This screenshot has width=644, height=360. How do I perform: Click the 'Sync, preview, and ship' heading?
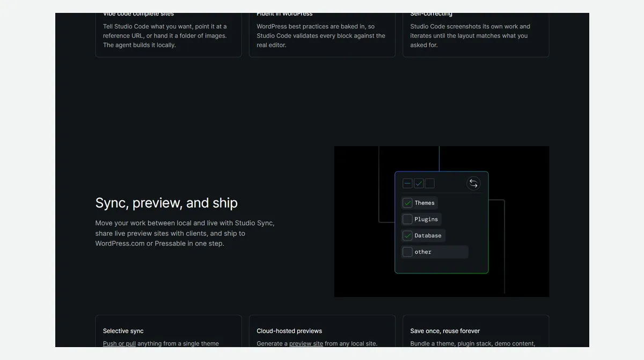tap(166, 203)
